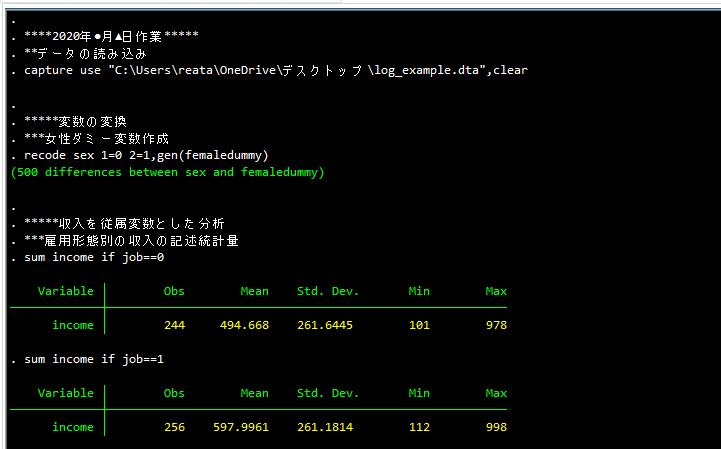Image resolution: width=721 pixels, height=449 pixels.
Task: Click the maximum value 998
Action: [x=497, y=427]
